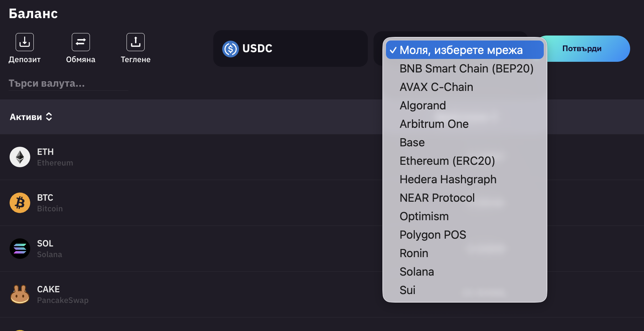Click the Теглене withdraw label

click(135, 60)
